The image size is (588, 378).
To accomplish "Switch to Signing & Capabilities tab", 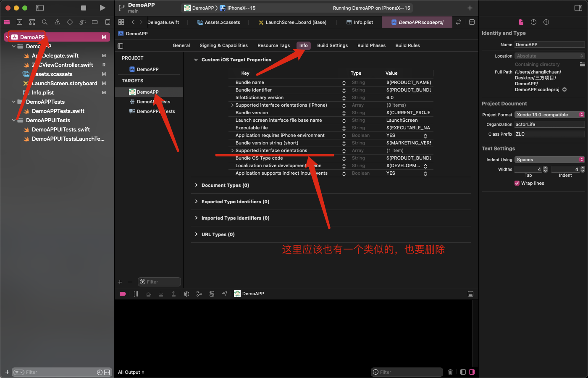I will [223, 45].
